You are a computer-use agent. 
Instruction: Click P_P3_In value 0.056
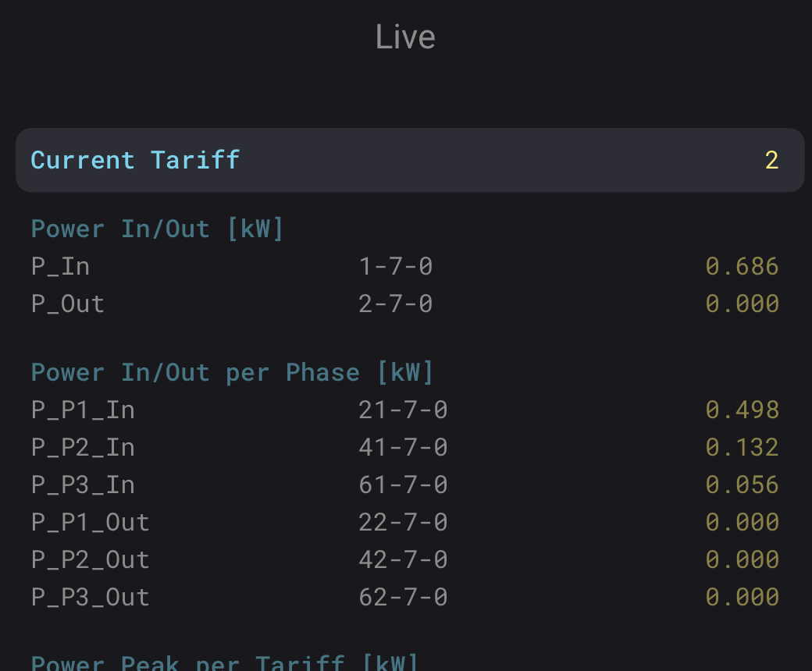tap(742, 485)
